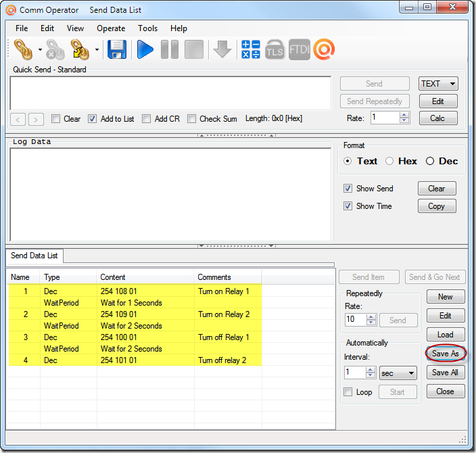Open the TEXT format dropdown
This screenshot has height=453, width=476.
click(438, 84)
